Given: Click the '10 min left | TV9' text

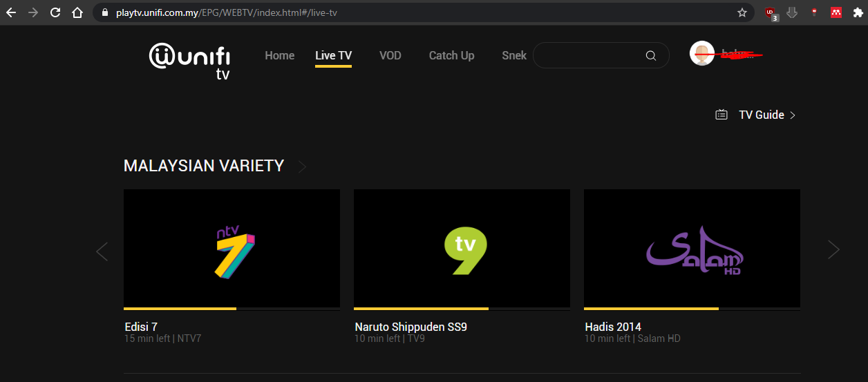Looking at the screenshot, I should [x=390, y=338].
